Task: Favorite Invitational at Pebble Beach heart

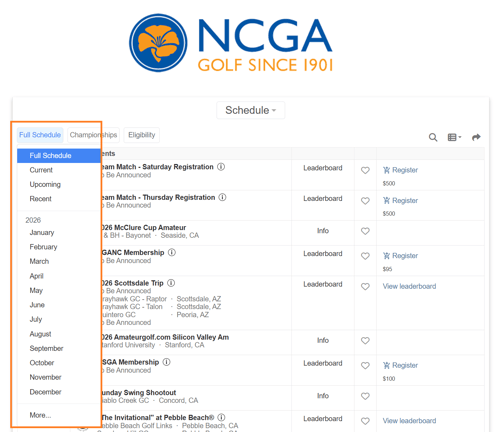Action: (x=365, y=421)
